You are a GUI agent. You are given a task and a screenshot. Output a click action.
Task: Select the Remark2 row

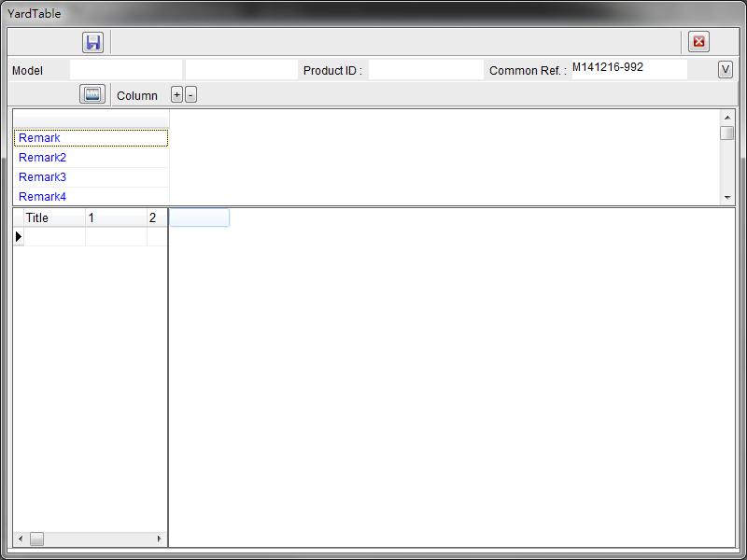tap(91, 158)
